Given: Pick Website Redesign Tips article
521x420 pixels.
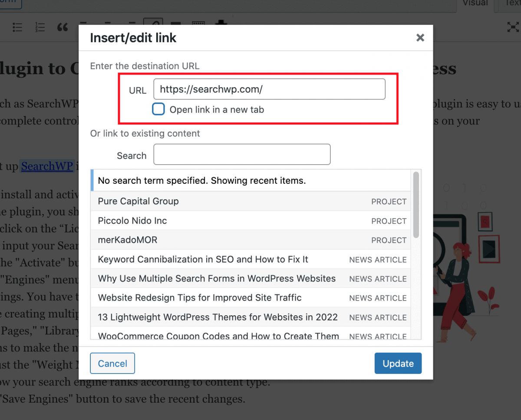Looking at the screenshot, I should click(x=251, y=298).
